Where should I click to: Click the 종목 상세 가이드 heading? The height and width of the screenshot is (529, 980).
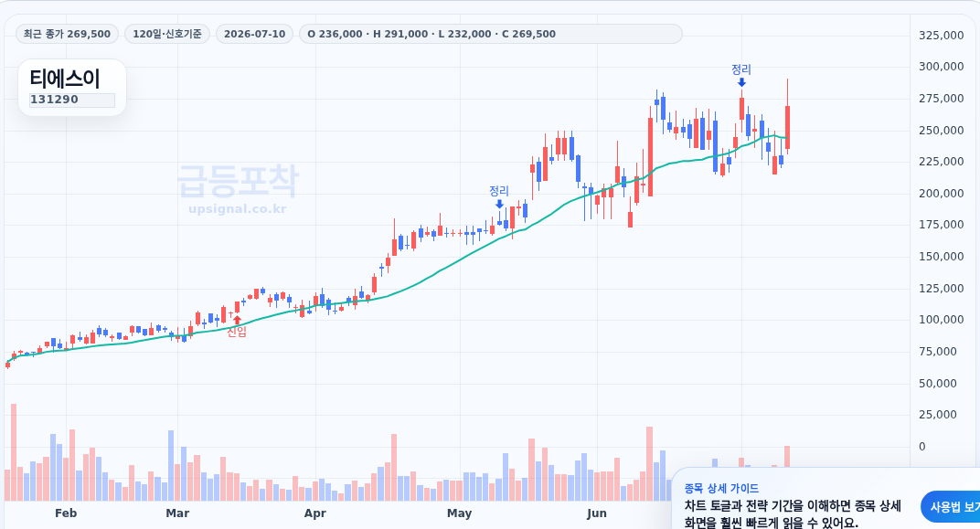pos(721,488)
